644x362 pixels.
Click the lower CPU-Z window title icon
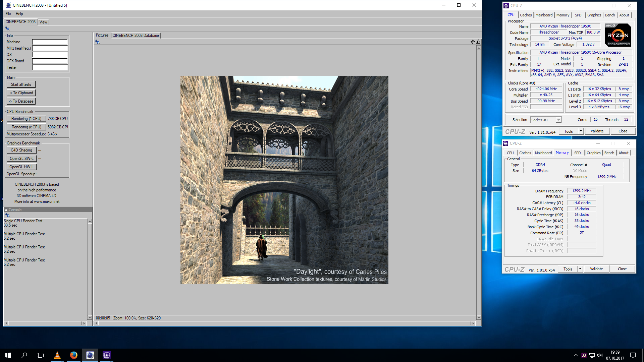[x=505, y=143]
